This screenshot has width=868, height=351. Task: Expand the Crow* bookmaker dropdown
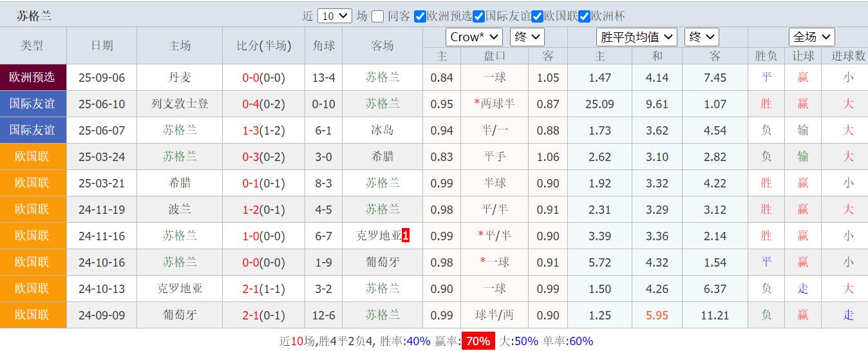click(474, 37)
